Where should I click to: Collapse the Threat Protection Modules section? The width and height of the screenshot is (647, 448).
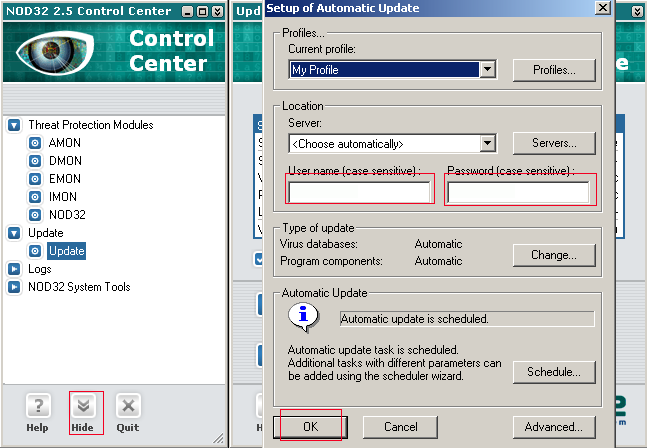coord(14,125)
